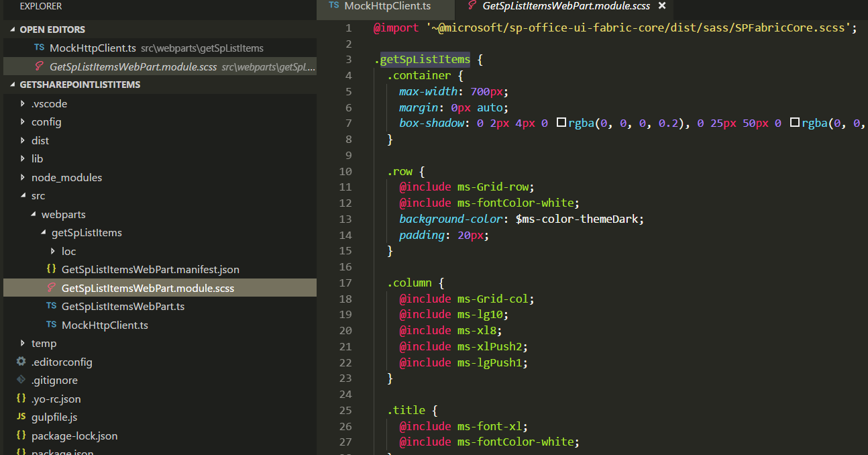Click the braces icon beside .yo-rc.json
868x455 pixels.
tap(21, 399)
